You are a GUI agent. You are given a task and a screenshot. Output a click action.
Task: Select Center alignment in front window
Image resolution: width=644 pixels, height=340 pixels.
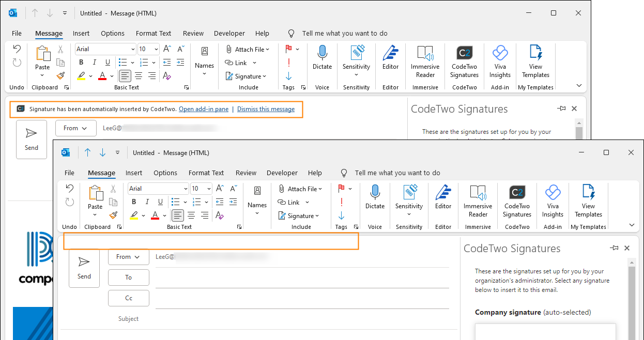(x=191, y=215)
